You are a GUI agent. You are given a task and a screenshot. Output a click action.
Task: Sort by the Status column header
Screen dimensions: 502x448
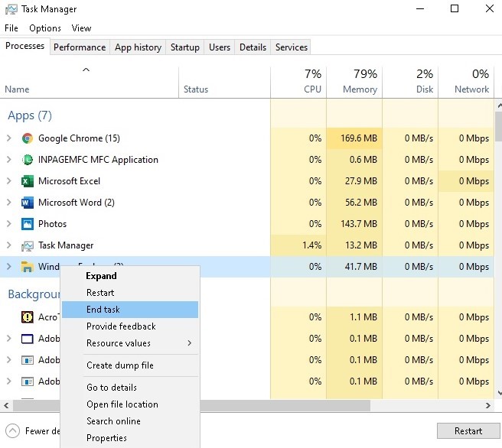click(x=224, y=82)
